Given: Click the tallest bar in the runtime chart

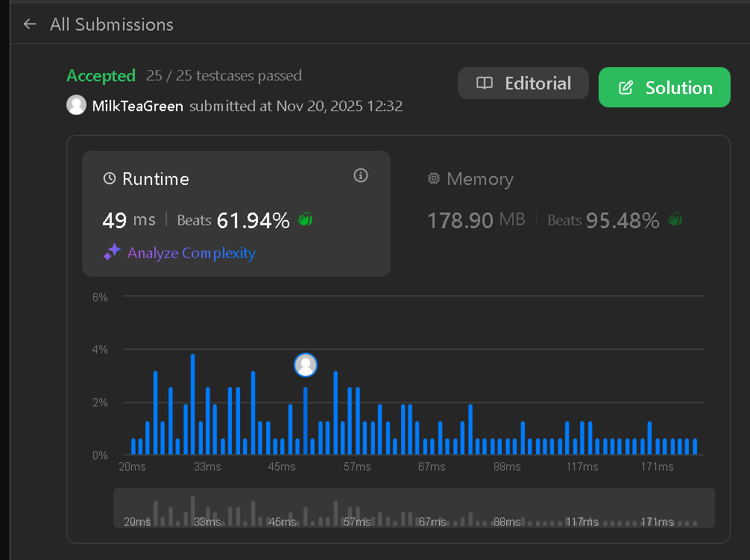Looking at the screenshot, I should [193, 404].
